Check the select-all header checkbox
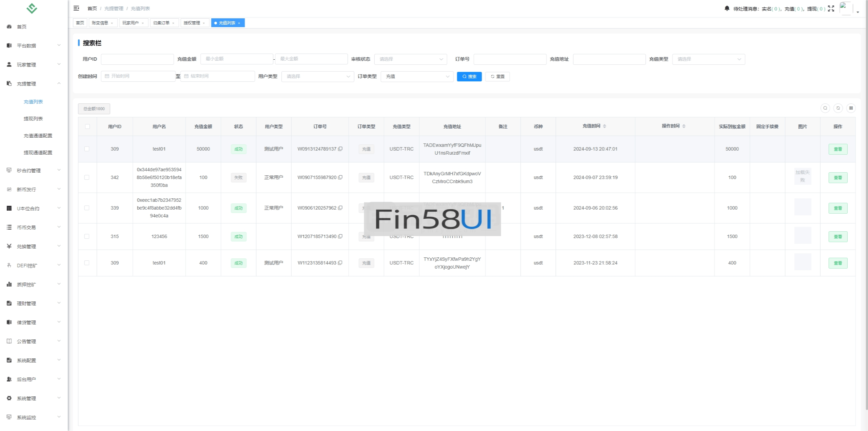 click(87, 126)
